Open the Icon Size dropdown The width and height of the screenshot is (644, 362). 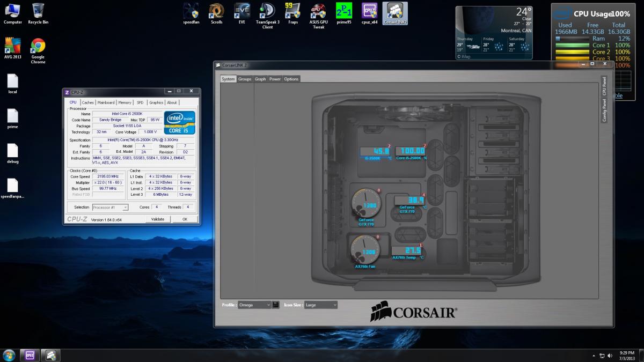click(321, 305)
